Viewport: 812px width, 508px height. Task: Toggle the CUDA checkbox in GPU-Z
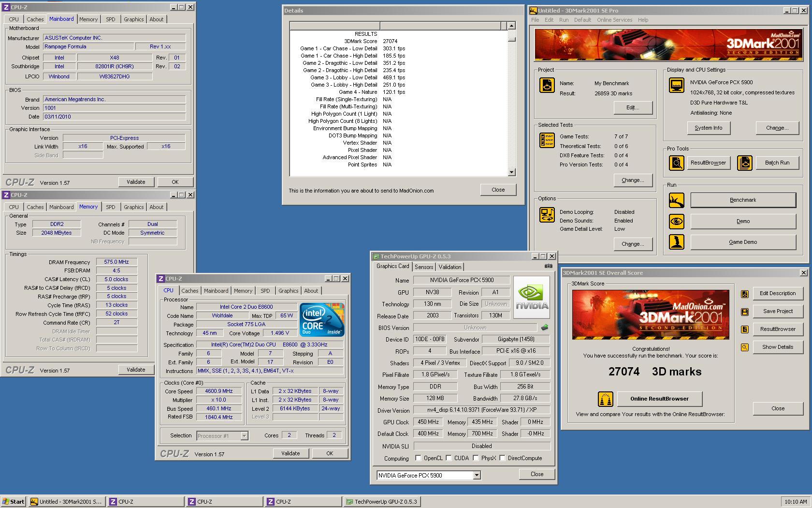click(x=449, y=458)
